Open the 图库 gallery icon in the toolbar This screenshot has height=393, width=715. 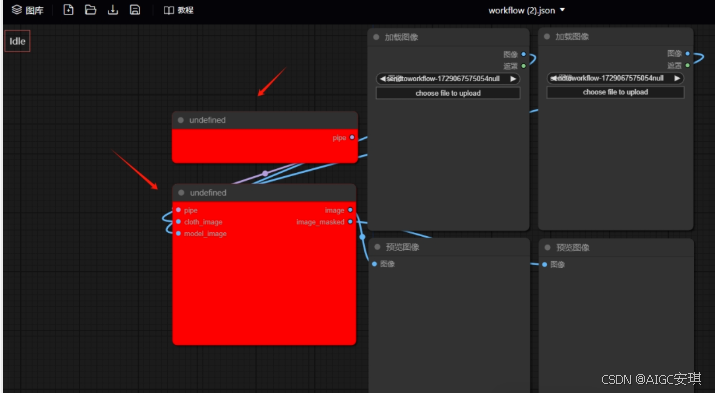click(16, 10)
